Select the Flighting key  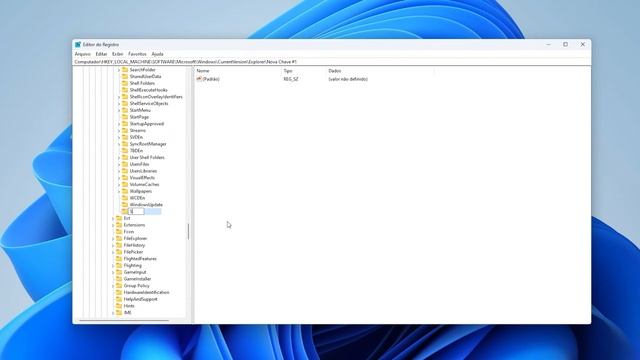132,265
